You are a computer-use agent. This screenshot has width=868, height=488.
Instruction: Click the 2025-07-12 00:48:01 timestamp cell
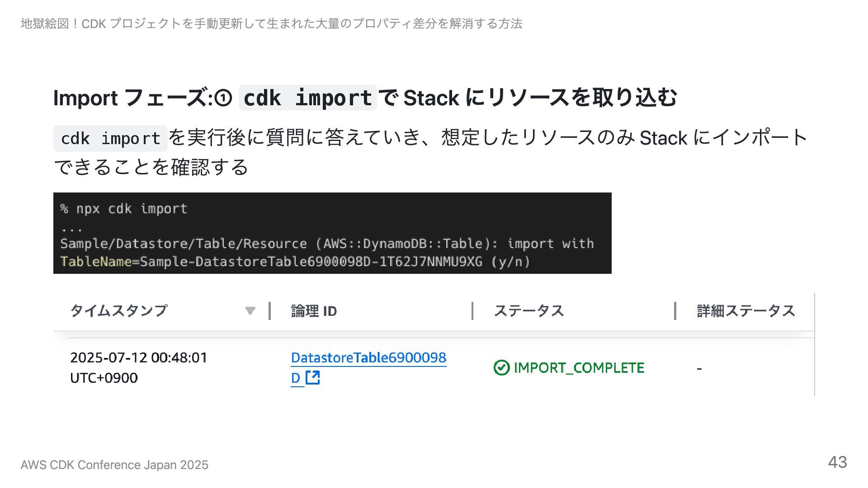pos(139,367)
